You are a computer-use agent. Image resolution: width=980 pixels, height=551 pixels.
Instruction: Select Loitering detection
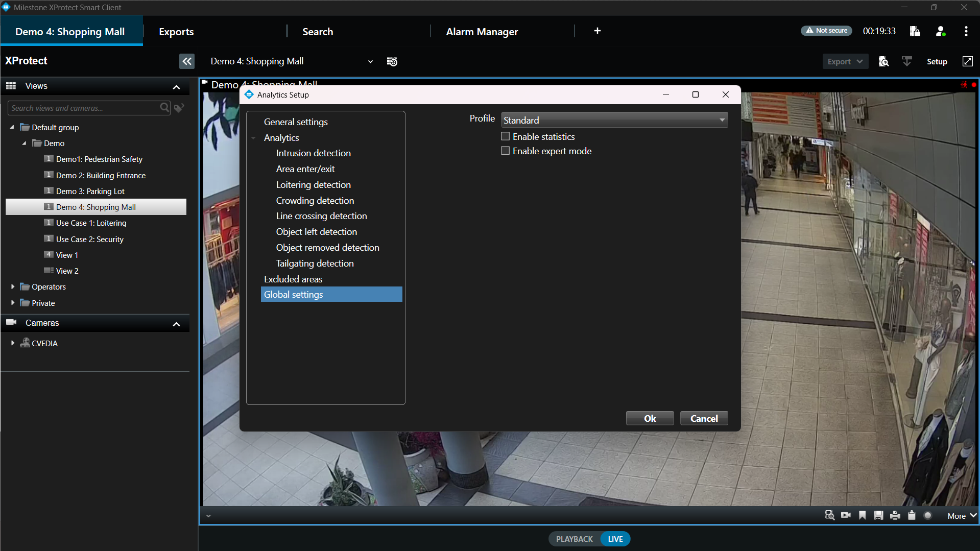[313, 184]
